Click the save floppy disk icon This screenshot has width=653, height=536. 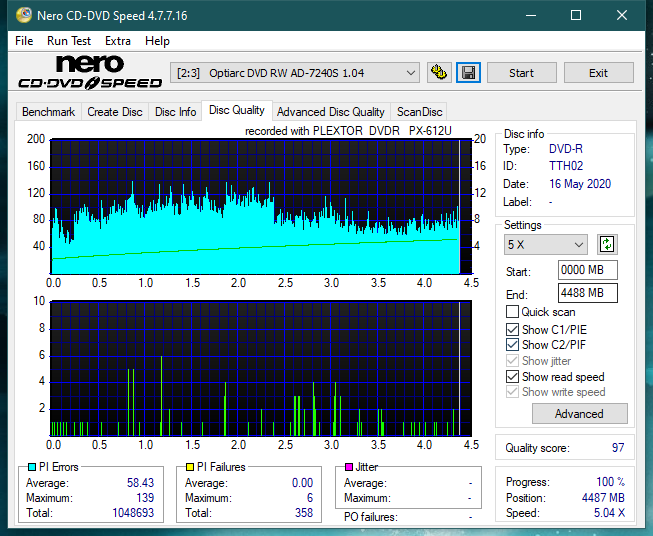[469, 73]
